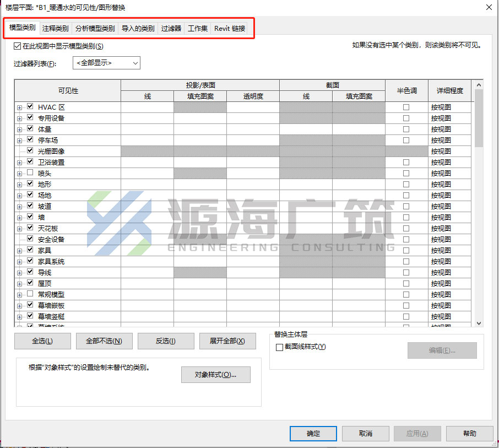
Task: Close the visibility/graphics dialog window
Action: coord(489,7)
